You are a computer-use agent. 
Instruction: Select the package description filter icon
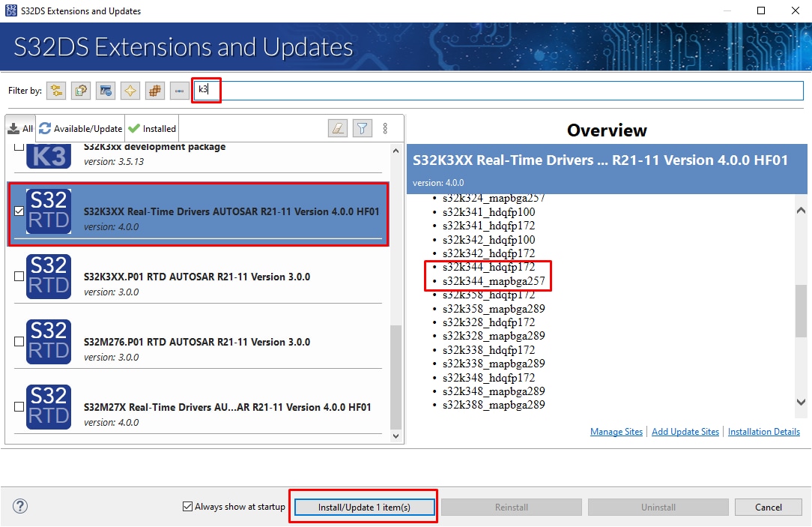[x=80, y=90]
